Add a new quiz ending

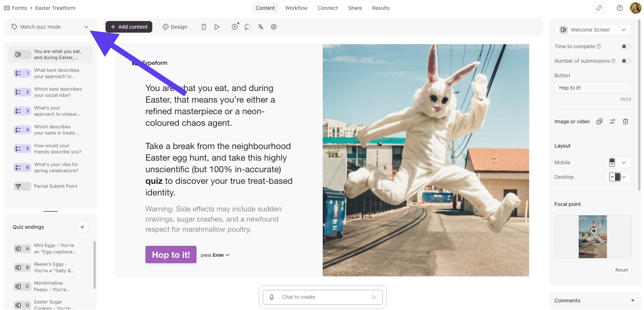tap(82, 227)
